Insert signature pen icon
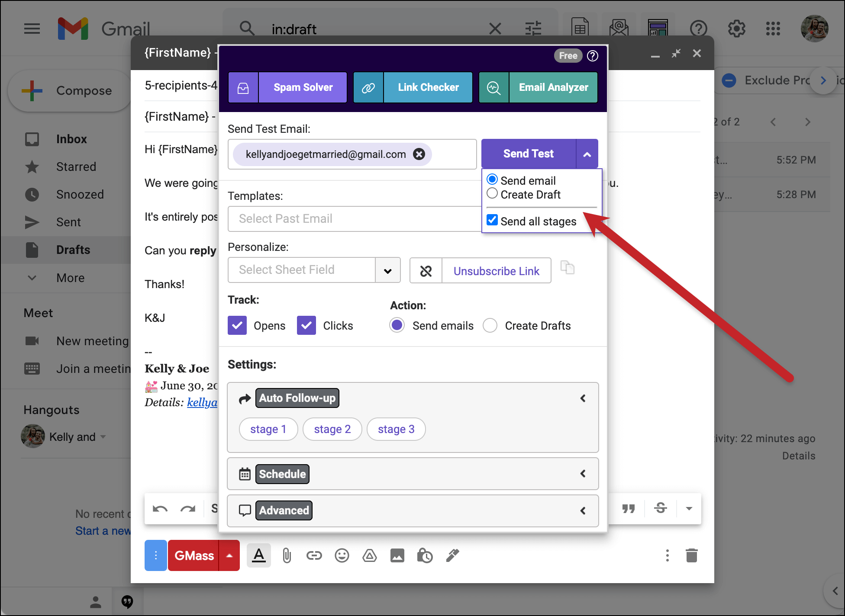 click(452, 555)
